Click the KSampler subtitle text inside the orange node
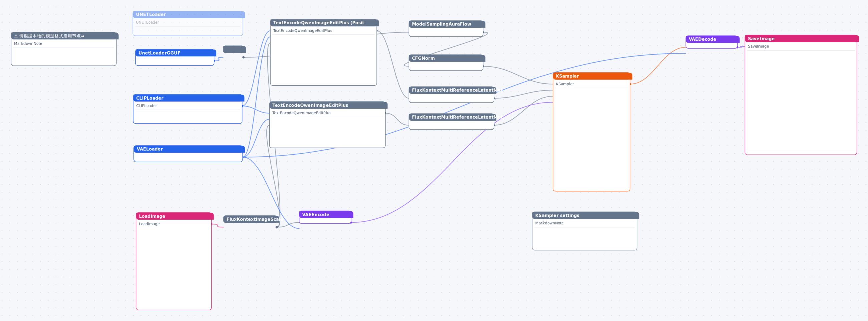Screen dimensions: 868x321 coord(565,84)
